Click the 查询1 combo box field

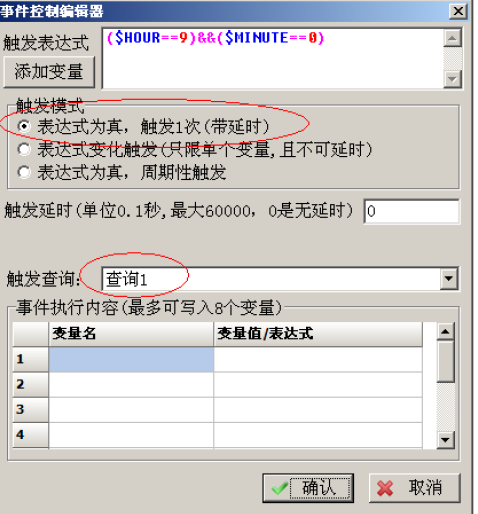click(x=271, y=279)
